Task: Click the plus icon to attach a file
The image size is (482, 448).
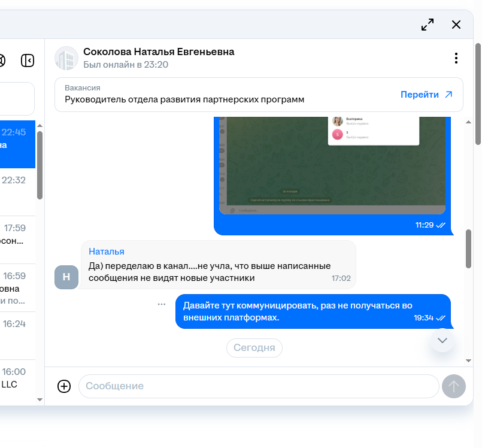Action: click(64, 386)
